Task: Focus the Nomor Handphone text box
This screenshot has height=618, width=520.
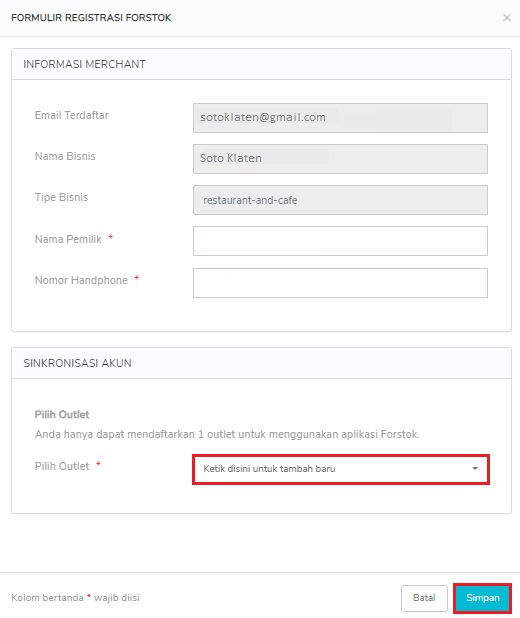Action: point(340,283)
